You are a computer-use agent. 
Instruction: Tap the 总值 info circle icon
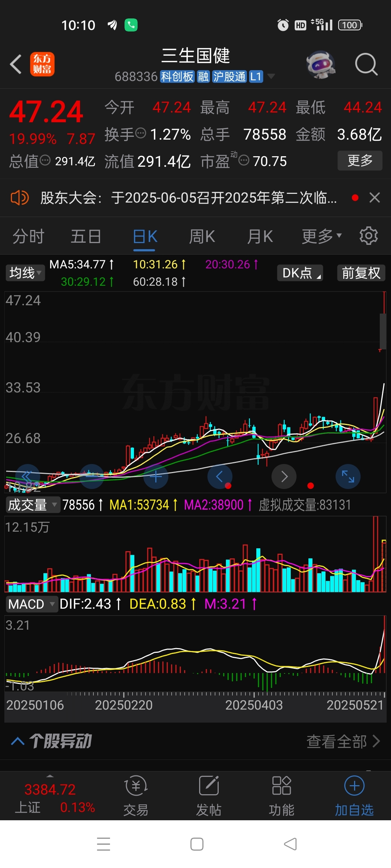[x=45, y=160]
